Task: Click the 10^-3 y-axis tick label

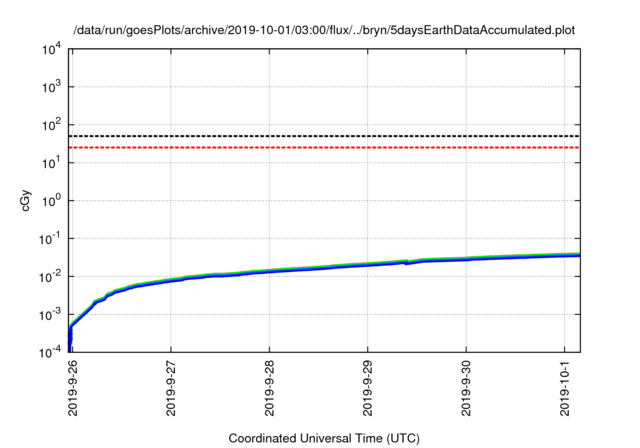Action: click(51, 315)
